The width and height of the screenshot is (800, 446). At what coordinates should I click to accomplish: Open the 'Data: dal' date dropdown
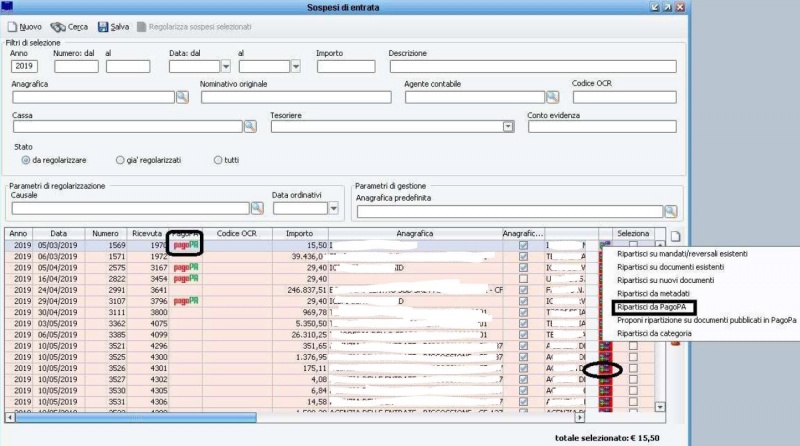pyautogui.click(x=226, y=66)
